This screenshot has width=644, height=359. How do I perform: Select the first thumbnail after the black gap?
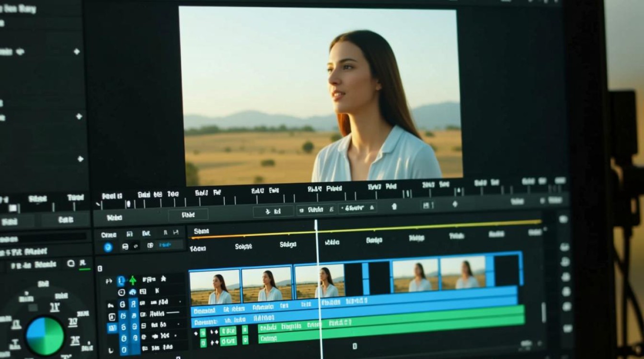click(x=415, y=276)
